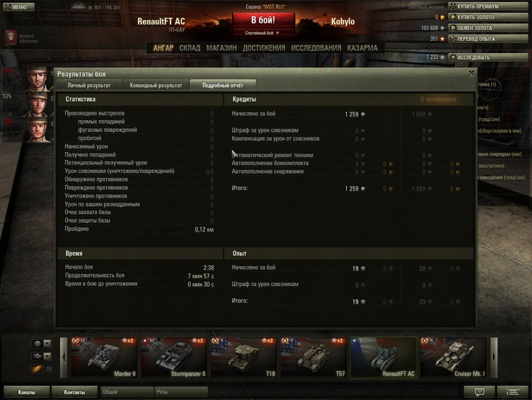Click the Начислено за бой credits value 1 259
The image size is (532, 400).
[352, 114]
